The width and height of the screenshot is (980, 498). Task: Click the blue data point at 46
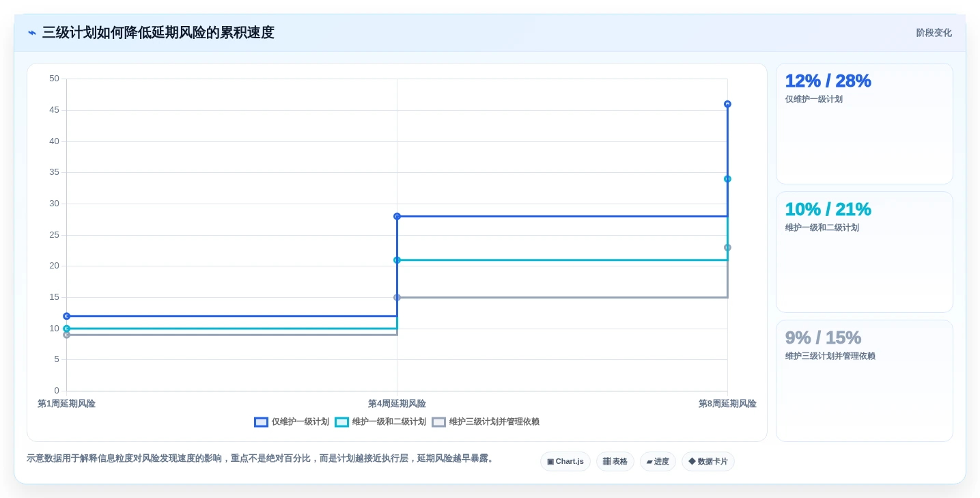727,104
